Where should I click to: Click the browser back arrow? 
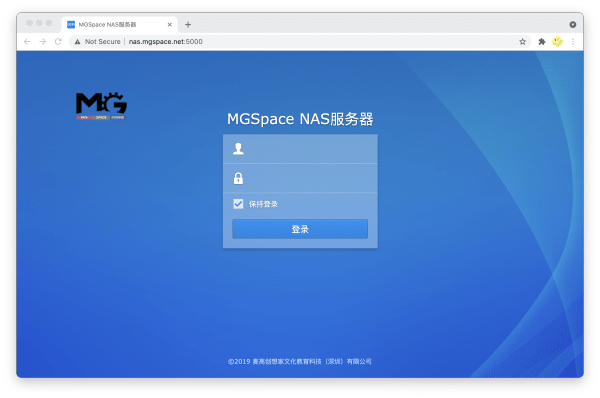[x=27, y=41]
